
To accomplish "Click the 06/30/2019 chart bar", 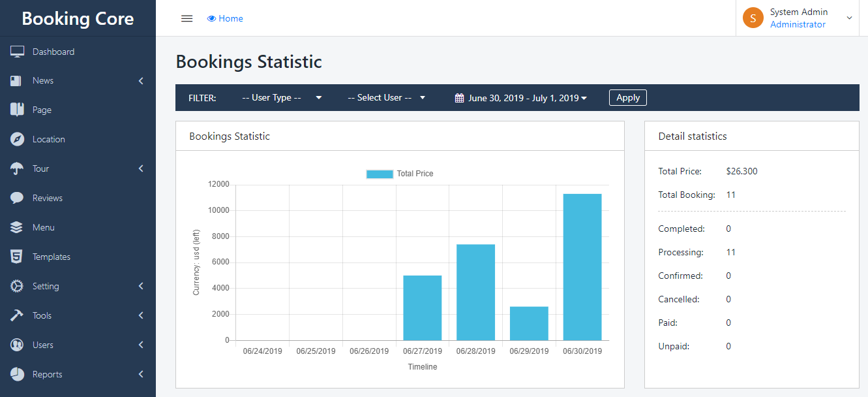I will click(582, 266).
